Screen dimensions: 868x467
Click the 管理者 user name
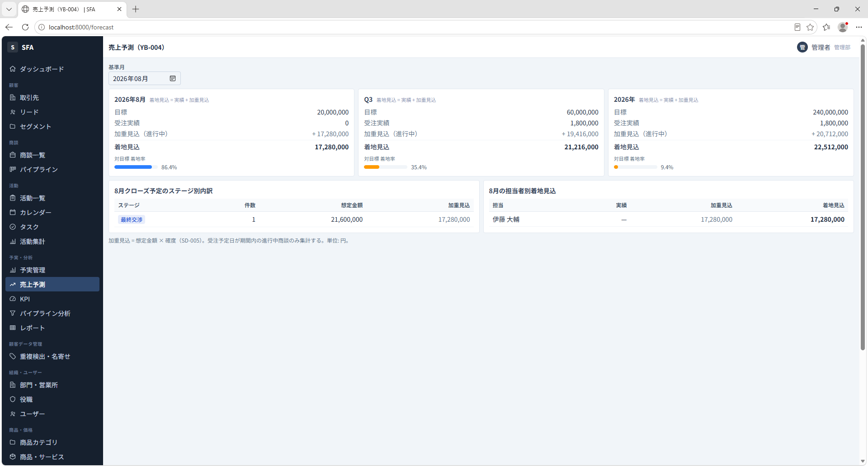[821, 47]
